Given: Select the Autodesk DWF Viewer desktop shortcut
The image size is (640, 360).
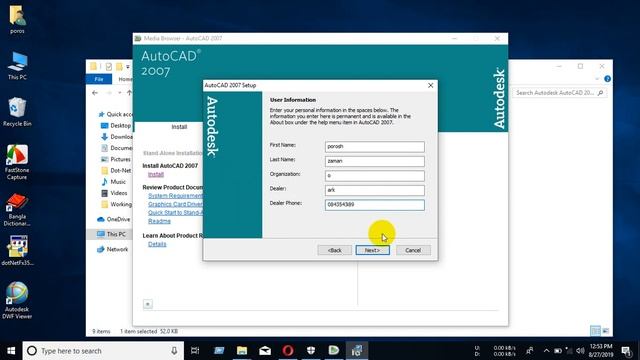Looking at the screenshot, I should 17,300.
